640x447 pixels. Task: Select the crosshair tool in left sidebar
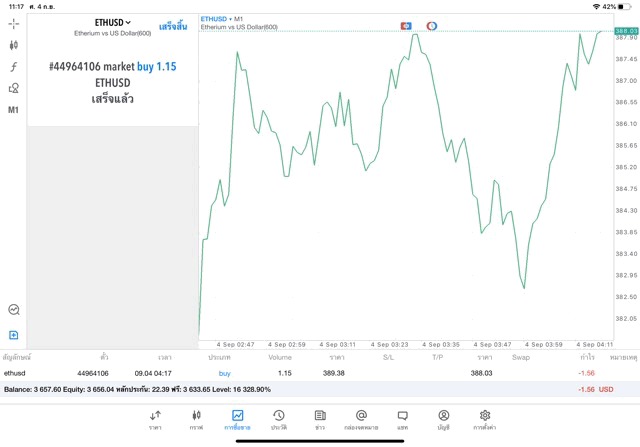tap(13, 23)
